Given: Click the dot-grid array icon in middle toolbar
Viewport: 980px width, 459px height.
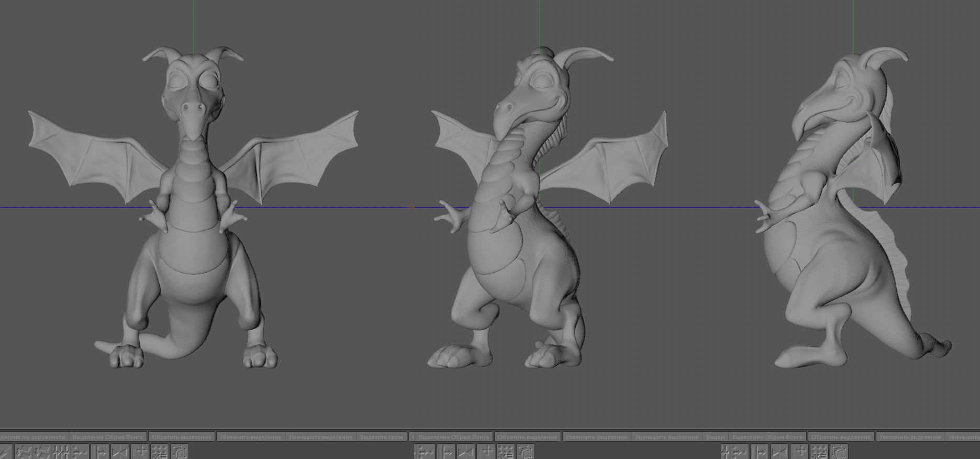Looking at the screenshot, I should pos(506,452).
